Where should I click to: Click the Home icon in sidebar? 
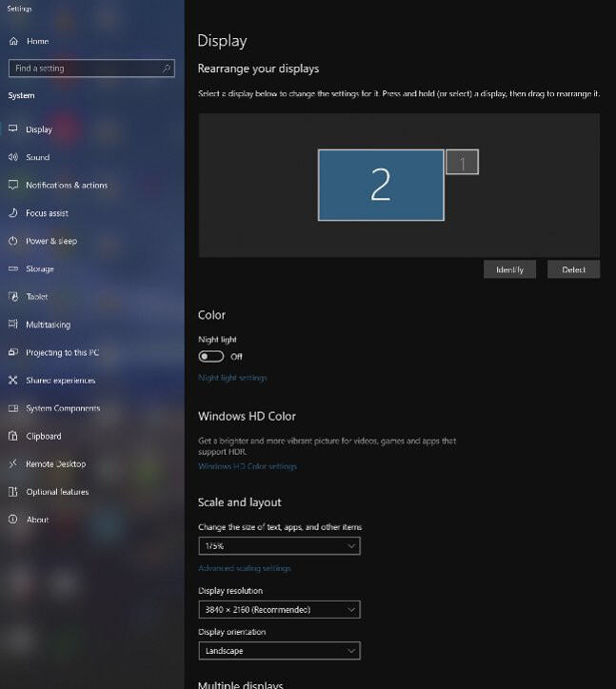(13, 41)
